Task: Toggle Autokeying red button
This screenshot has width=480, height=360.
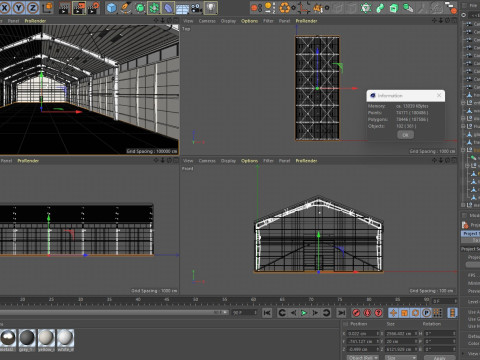Action: [367, 313]
